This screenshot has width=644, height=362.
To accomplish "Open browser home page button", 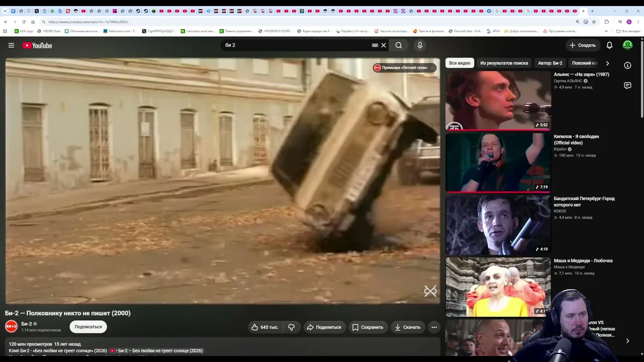I will pos(33,22).
